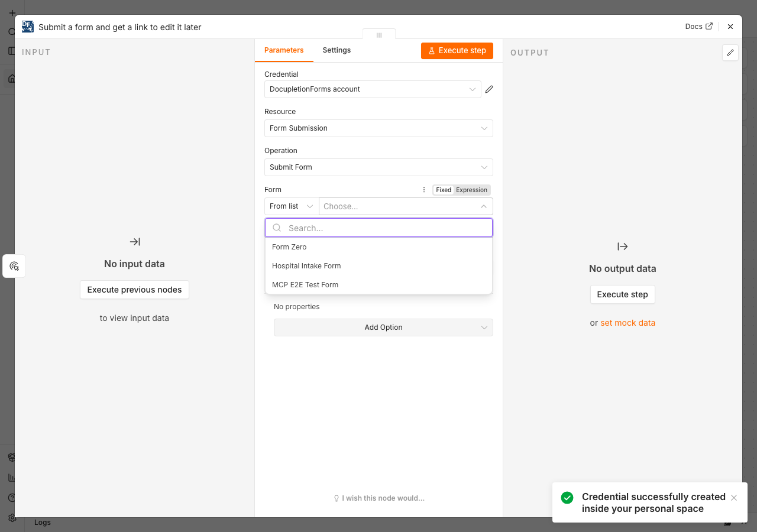
Task: Switch to the Settings tab
Action: pos(337,50)
